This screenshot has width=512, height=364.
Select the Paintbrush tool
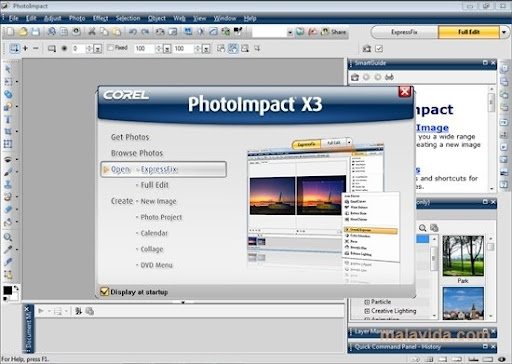(8, 172)
